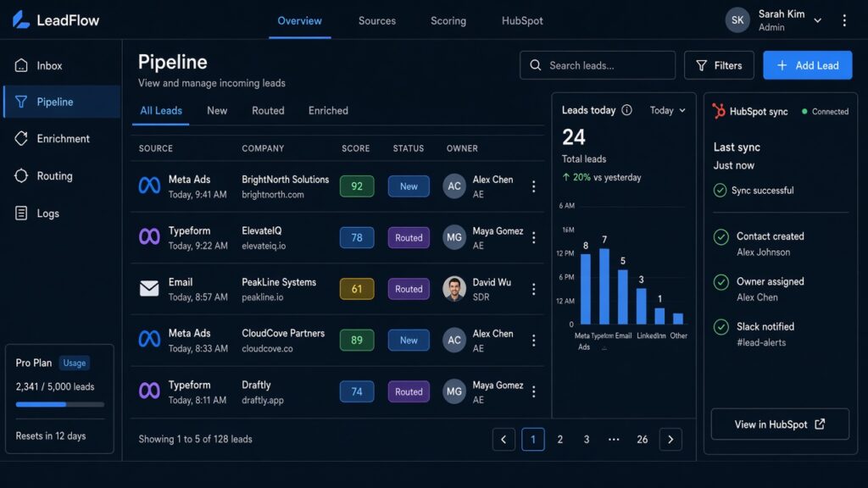
Task: Show the Enriched leads tab
Action: [328, 111]
